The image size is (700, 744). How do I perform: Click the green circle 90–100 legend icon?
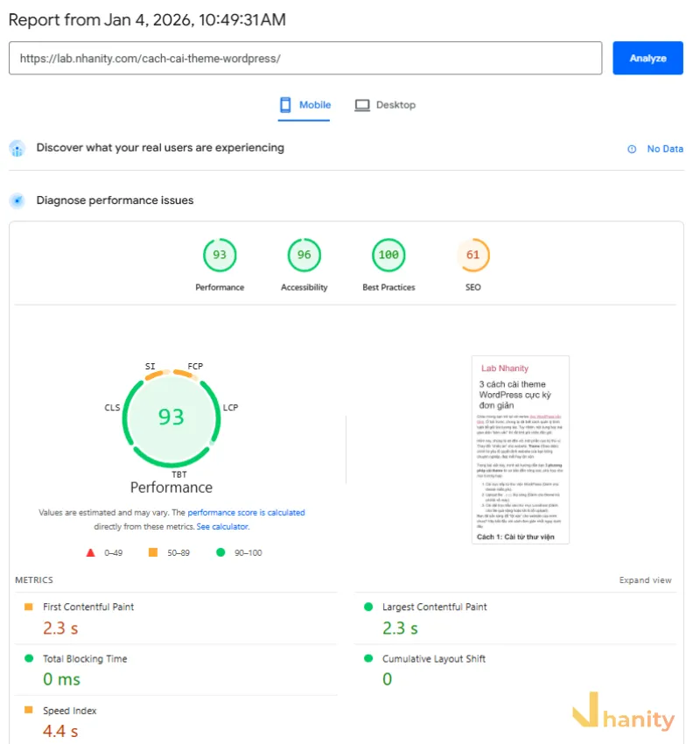[220, 552]
